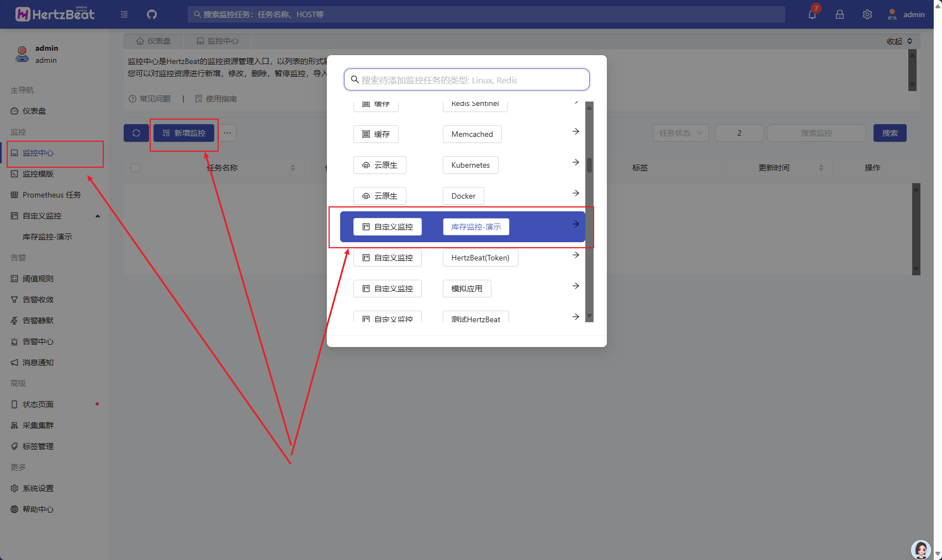Open settings gear icon in header

click(x=867, y=14)
